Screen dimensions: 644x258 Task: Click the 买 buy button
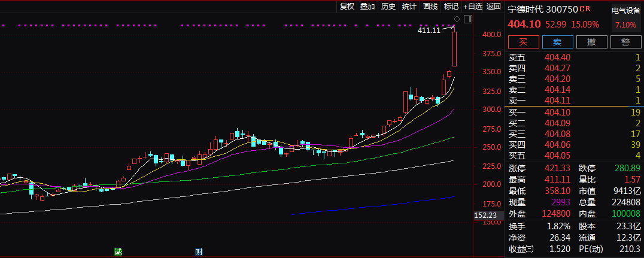pyautogui.click(x=523, y=41)
